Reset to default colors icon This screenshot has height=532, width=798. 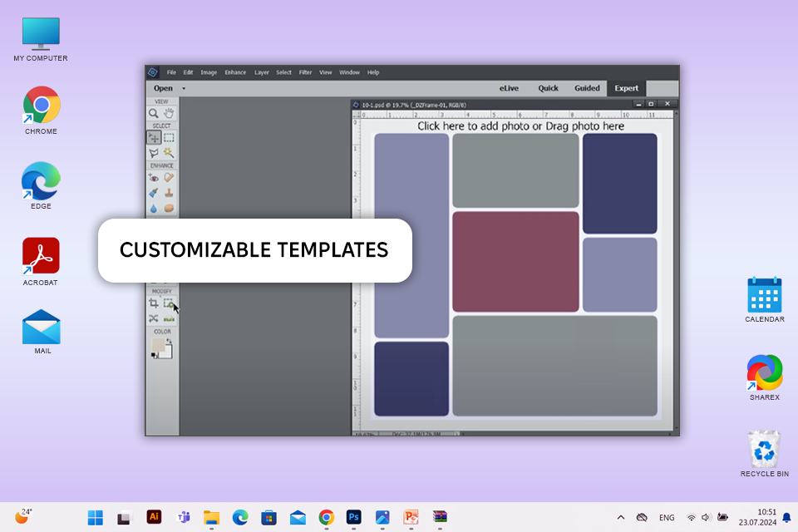[x=155, y=356]
